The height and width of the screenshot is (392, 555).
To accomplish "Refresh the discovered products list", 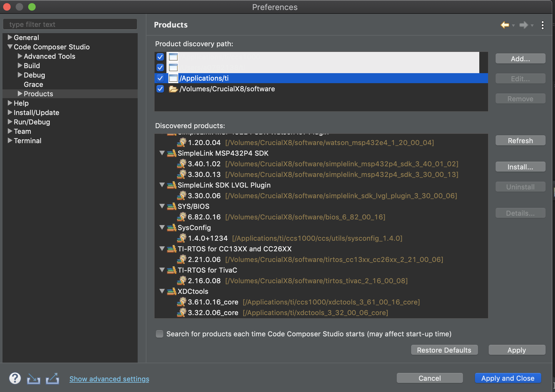I will 520,141.
